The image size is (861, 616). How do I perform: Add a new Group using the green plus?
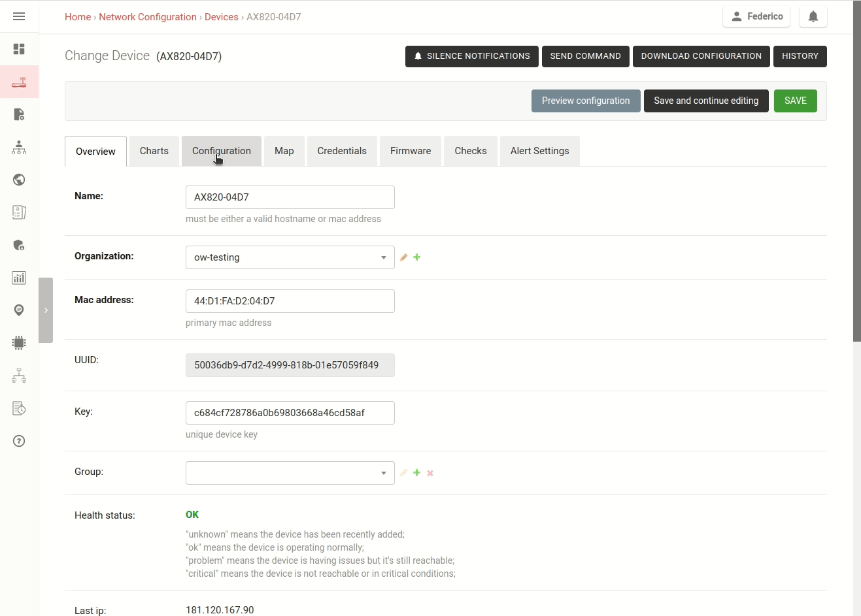coord(416,472)
